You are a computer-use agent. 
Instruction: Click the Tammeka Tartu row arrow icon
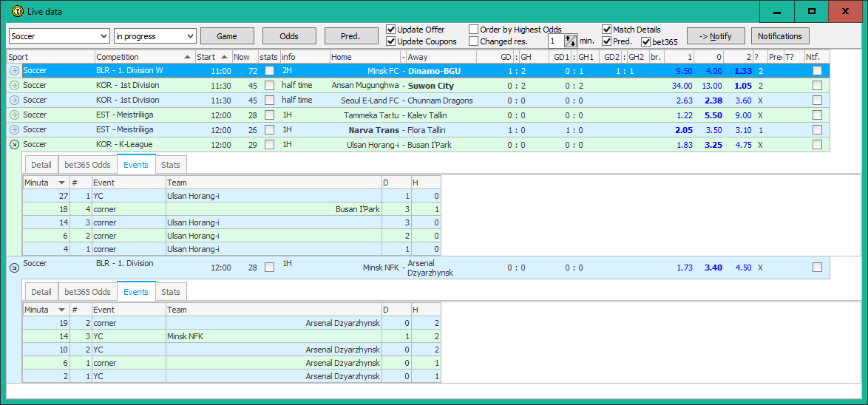tap(14, 115)
